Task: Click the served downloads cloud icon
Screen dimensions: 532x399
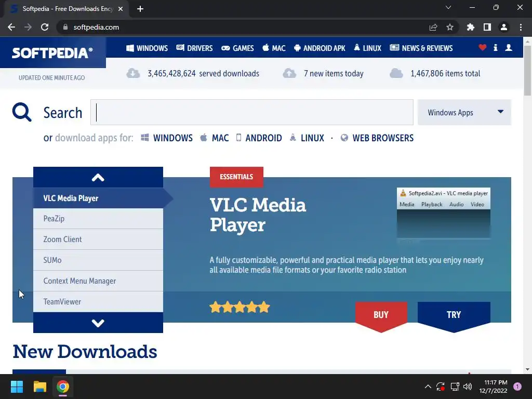Action: pos(133,73)
